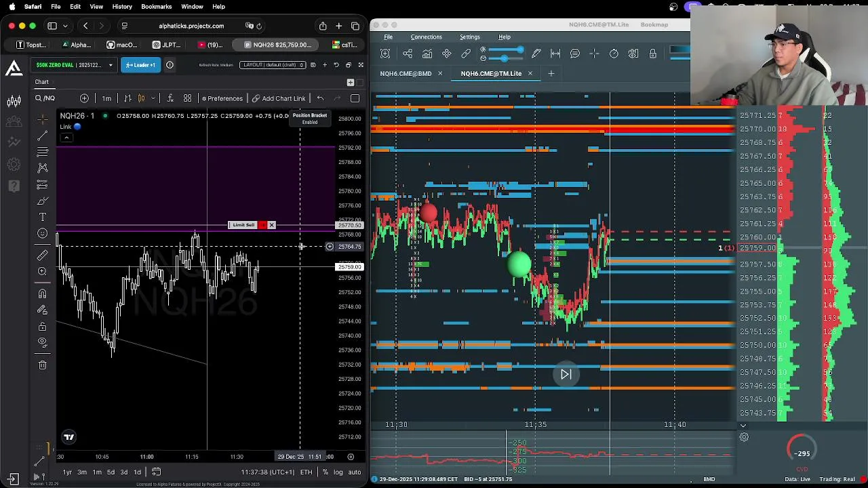
Task: Click compare add symbol plus icon
Action: (84, 98)
